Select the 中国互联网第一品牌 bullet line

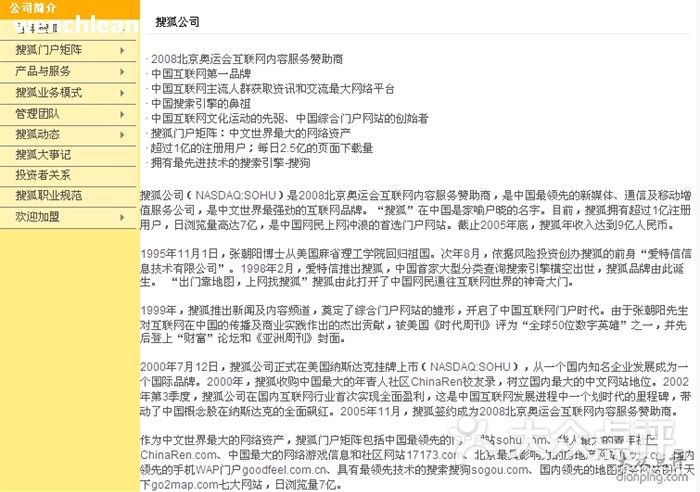point(200,74)
